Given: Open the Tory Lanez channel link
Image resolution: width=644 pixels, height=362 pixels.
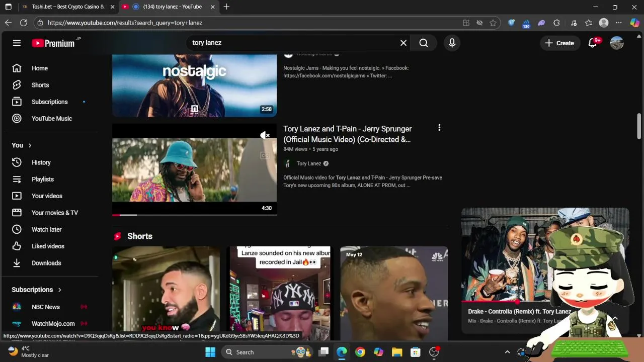Looking at the screenshot, I should point(309,163).
